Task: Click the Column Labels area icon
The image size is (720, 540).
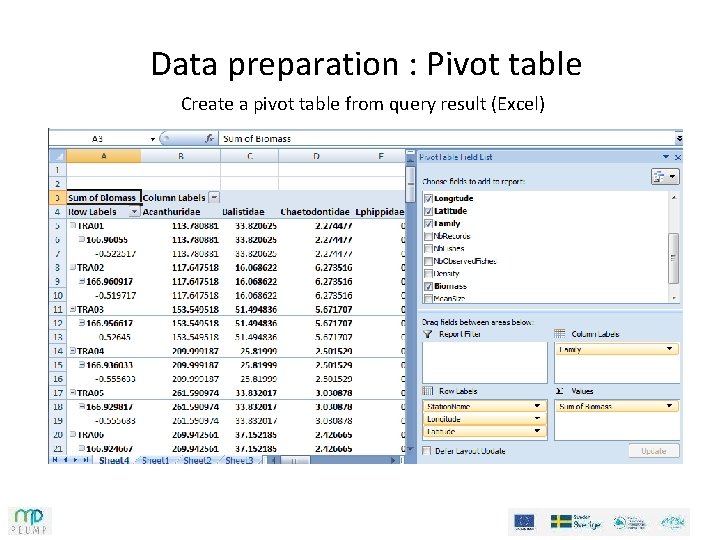Action: [x=559, y=334]
